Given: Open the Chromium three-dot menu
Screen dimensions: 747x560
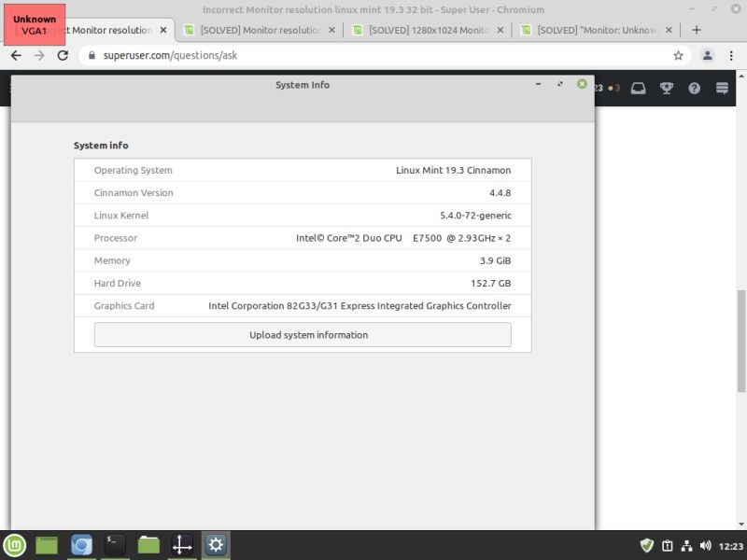Looking at the screenshot, I should tap(731, 55).
